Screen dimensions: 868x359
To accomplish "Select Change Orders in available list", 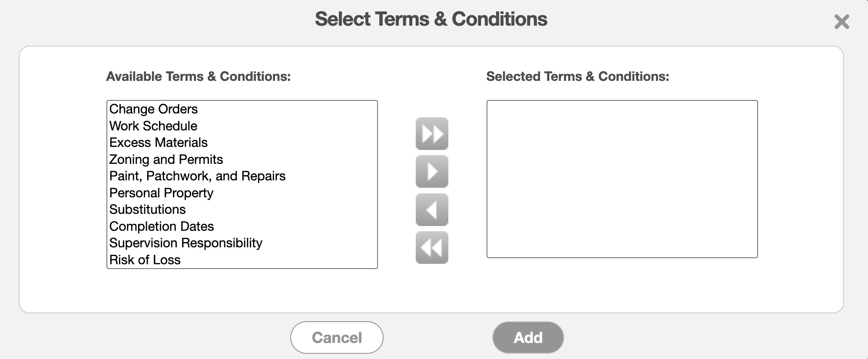I will (x=153, y=109).
